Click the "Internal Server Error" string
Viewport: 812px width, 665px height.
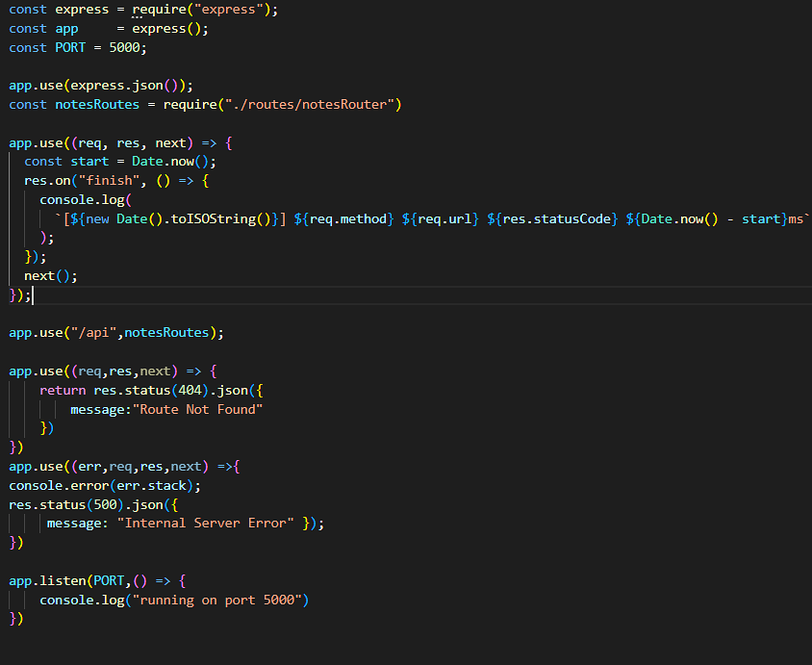(x=206, y=524)
